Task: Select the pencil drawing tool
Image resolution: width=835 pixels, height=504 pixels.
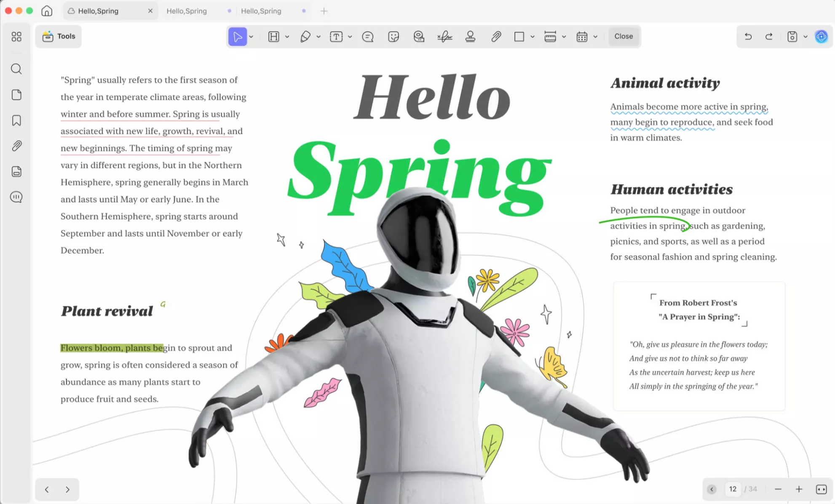Action: 305,37
